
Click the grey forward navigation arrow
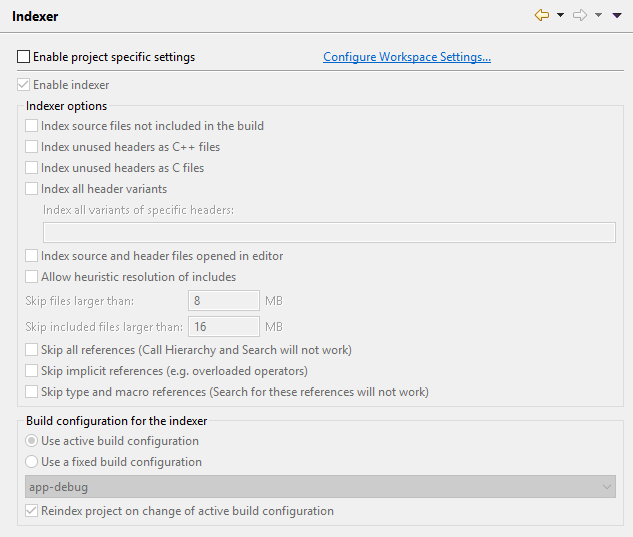pyautogui.click(x=580, y=15)
